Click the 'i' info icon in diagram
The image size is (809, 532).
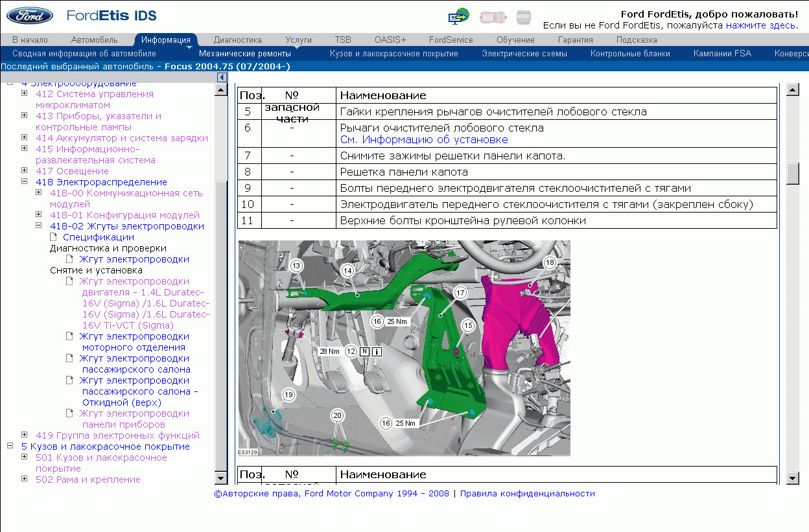[377, 352]
